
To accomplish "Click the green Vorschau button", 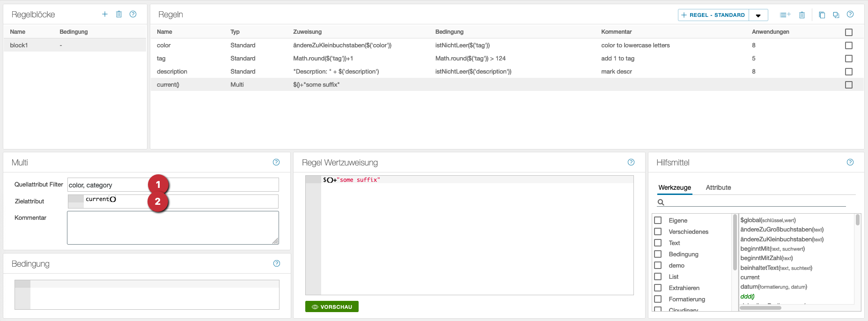I will (332, 306).
